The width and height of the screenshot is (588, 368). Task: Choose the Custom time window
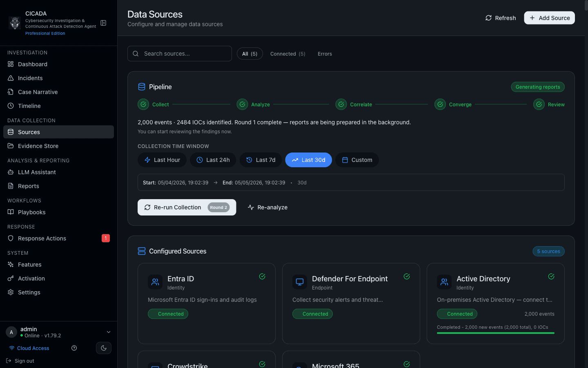tap(357, 160)
